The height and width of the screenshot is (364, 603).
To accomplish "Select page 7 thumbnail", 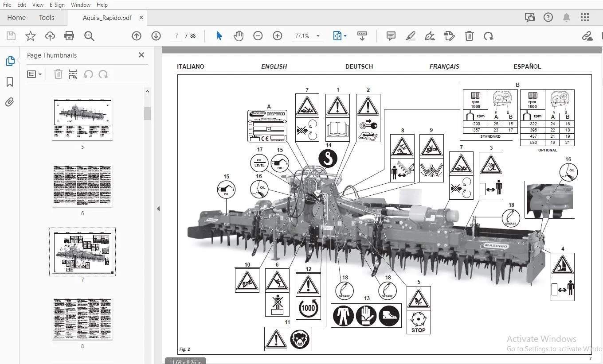I will [82, 252].
